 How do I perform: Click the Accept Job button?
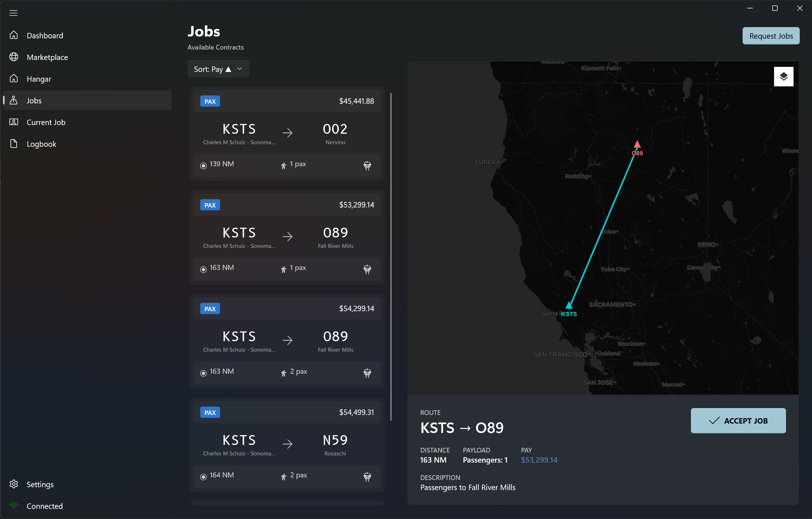point(738,421)
